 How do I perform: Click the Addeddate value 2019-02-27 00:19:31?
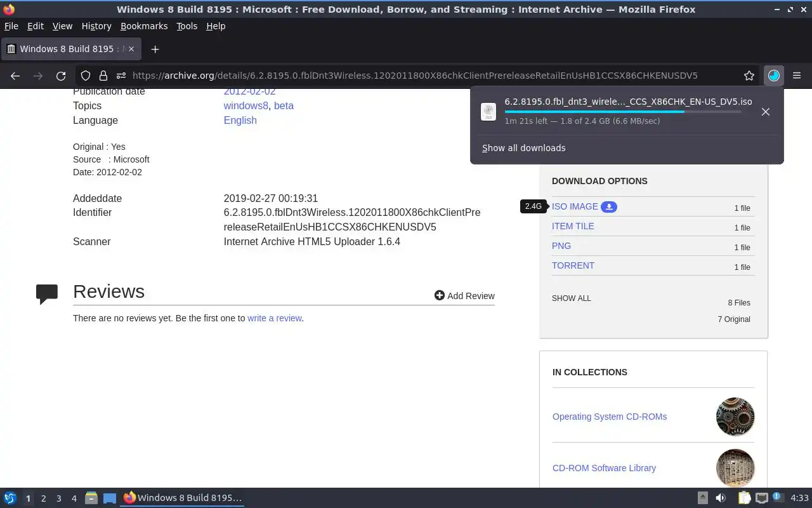click(271, 199)
